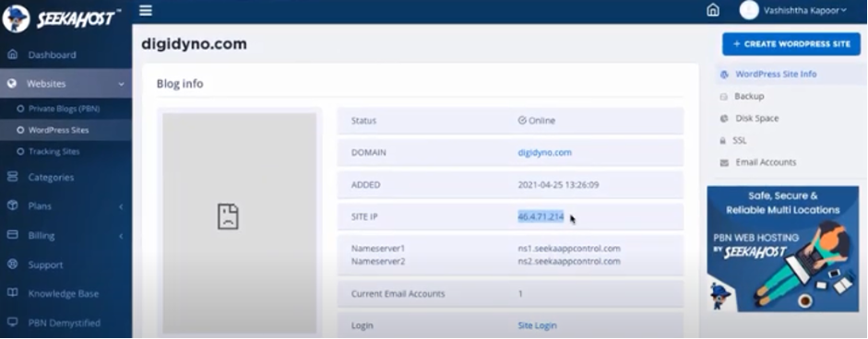Open Support page
This screenshot has width=868, height=339.
(45, 265)
